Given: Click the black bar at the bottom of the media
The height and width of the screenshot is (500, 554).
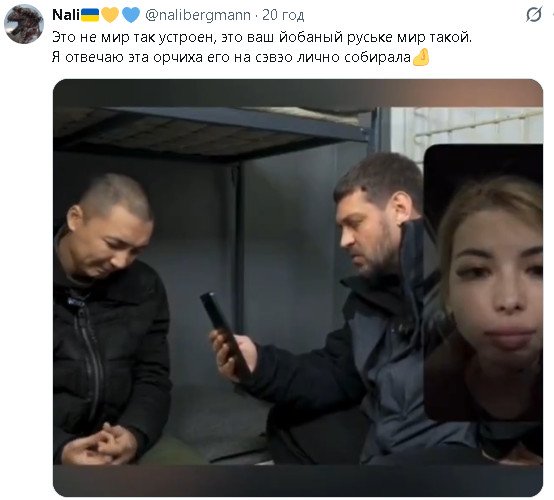Looking at the screenshot, I should coord(298,481).
